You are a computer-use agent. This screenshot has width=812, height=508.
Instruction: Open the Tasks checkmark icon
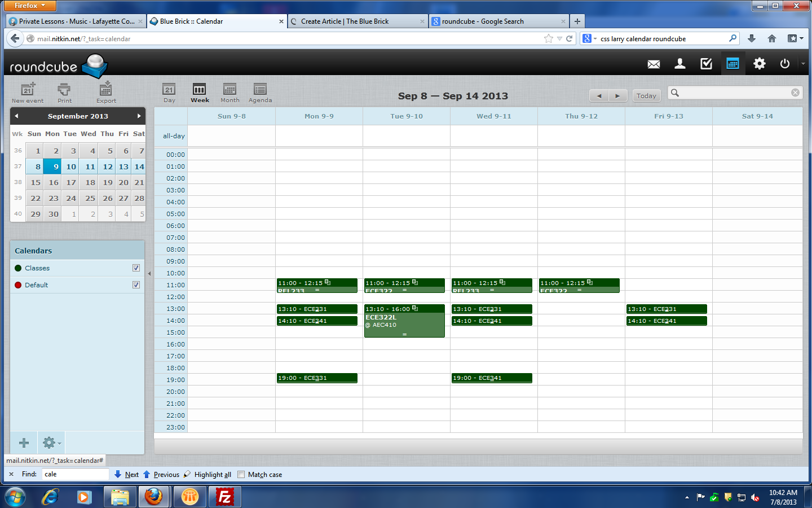[706, 64]
